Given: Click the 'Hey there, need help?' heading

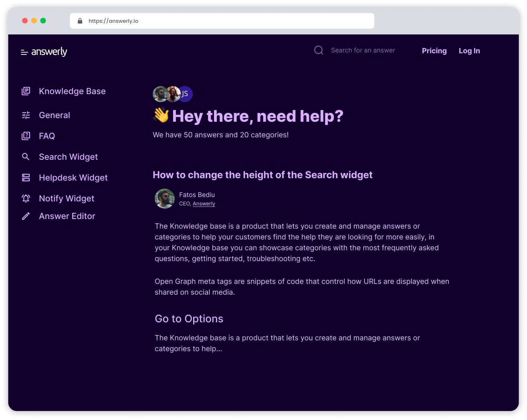Looking at the screenshot, I should tap(258, 116).
